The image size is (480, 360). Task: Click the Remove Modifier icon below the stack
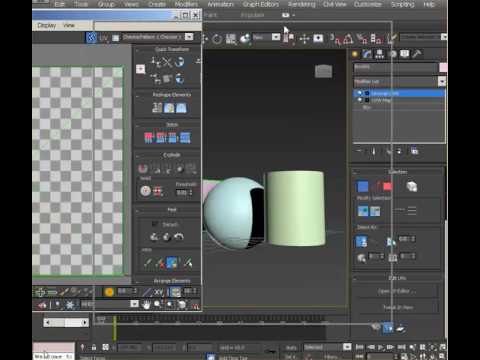click(399, 151)
